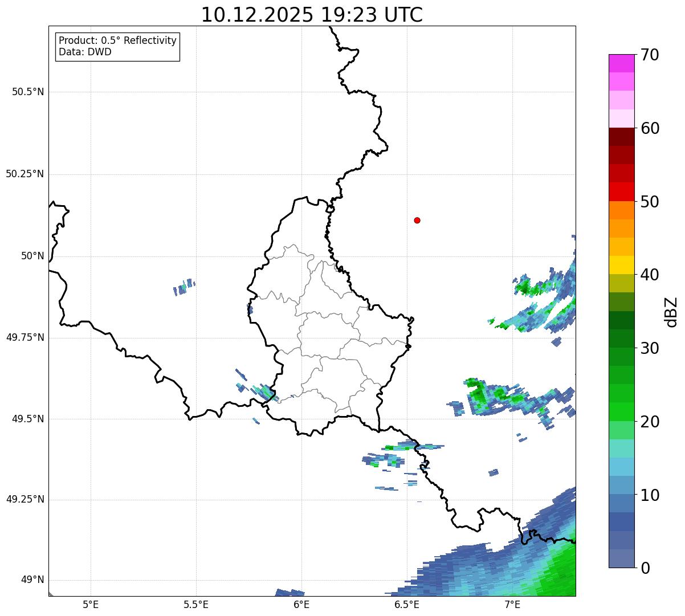Click the 49.5°N latitude label
Image resolution: width=685 pixels, height=616 pixels.
tap(28, 419)
